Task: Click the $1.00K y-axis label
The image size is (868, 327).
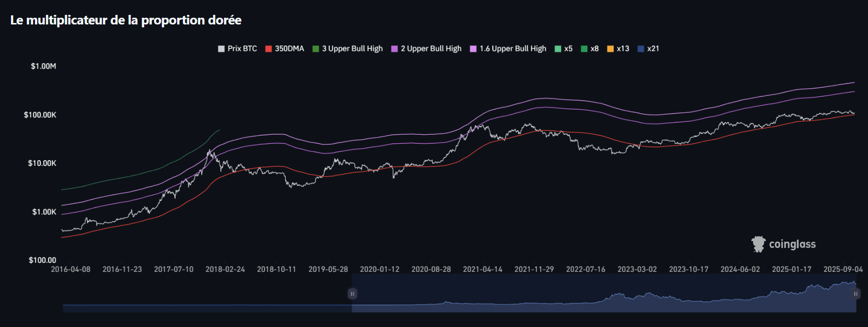Action: (x=44, y=211)
